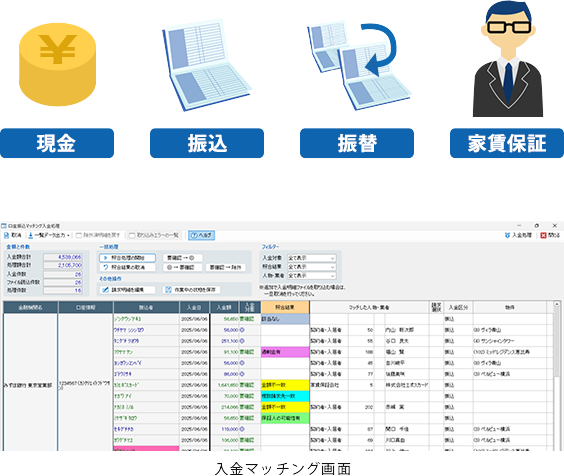Screen dimensions: 564x476
Task: Click the ◎ mark in the 86,000 row
Action: tap(242, 374)
